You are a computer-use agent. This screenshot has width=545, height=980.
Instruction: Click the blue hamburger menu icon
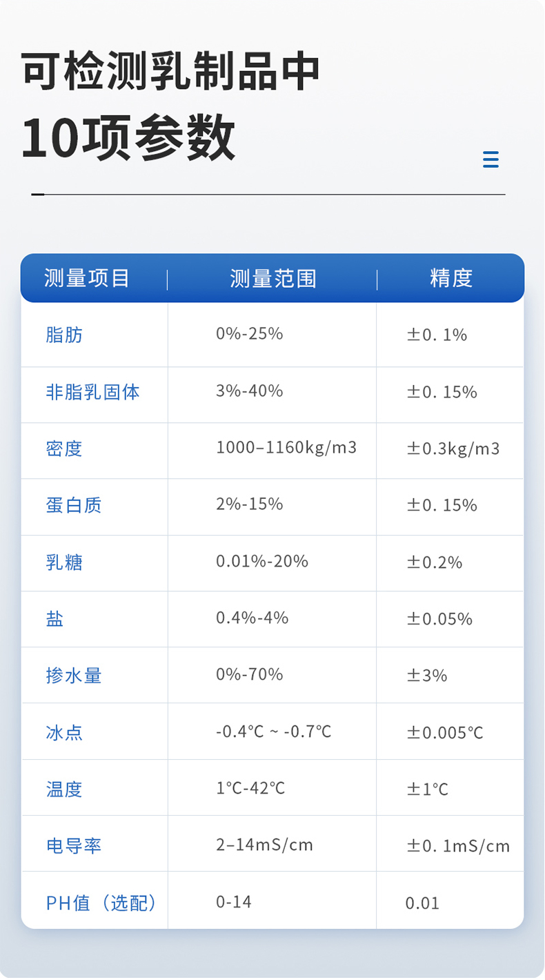(490, 159)
